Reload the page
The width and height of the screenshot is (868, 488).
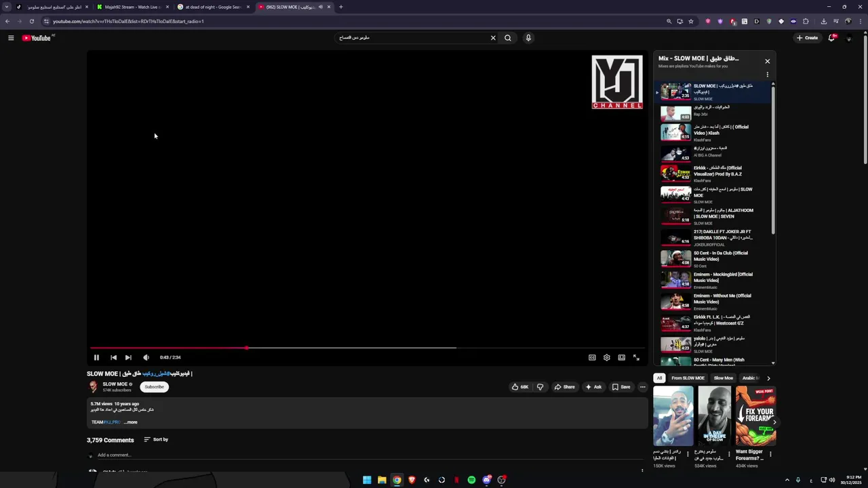pos(32,21)
